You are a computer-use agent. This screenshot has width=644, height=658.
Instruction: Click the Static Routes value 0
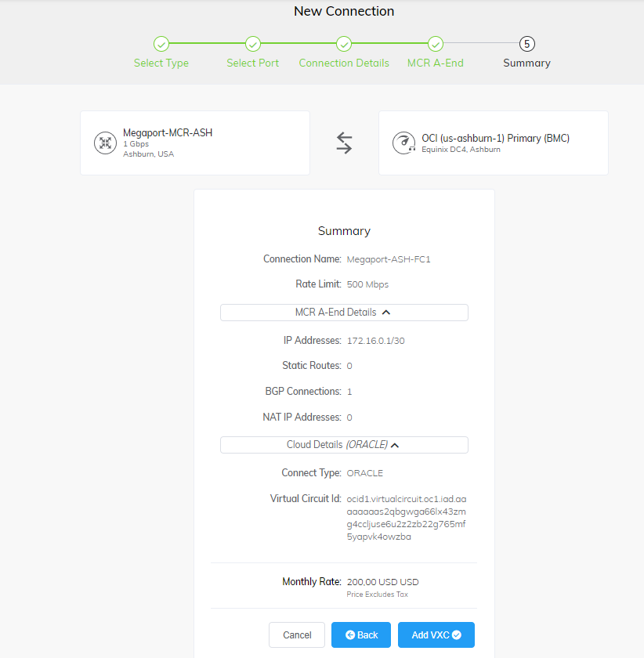click(x=349, y=366)
